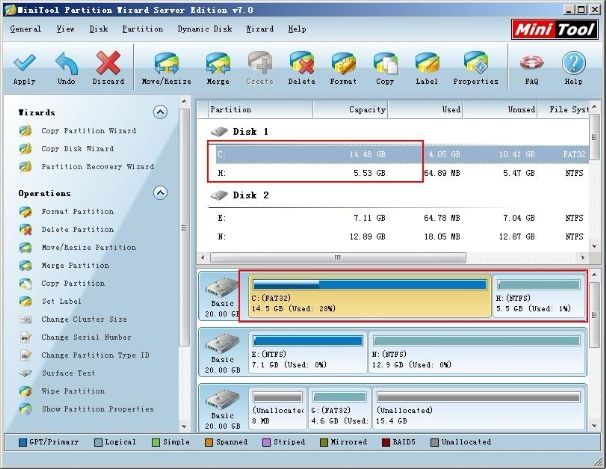Select the N: 12.89 GB partition row
Viewport: 606px width, 469px height.
click(402, 236)
